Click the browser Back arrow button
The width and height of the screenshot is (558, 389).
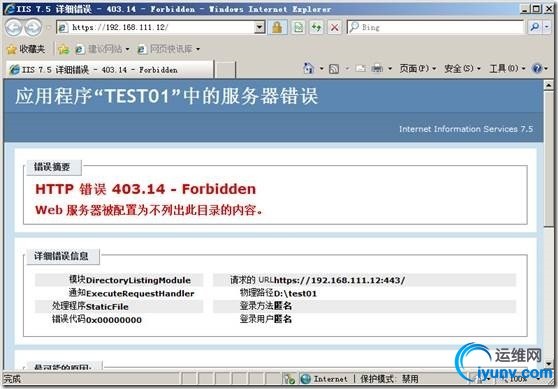click(x=14, y=27)
